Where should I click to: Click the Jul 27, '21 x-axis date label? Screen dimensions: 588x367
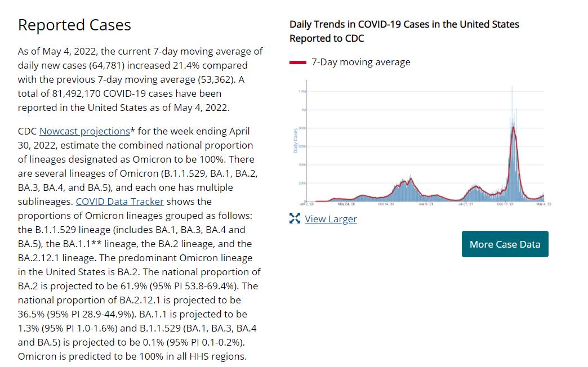point(465,204)
